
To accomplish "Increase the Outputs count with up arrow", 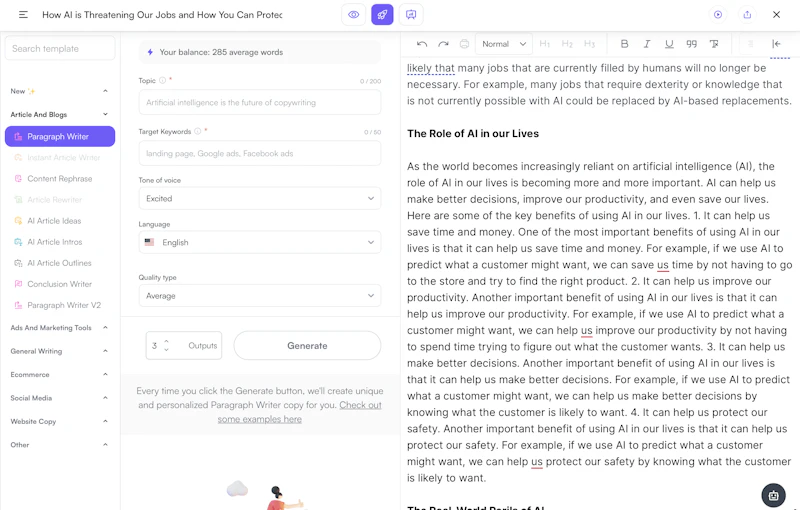I will tap(167, 341).
